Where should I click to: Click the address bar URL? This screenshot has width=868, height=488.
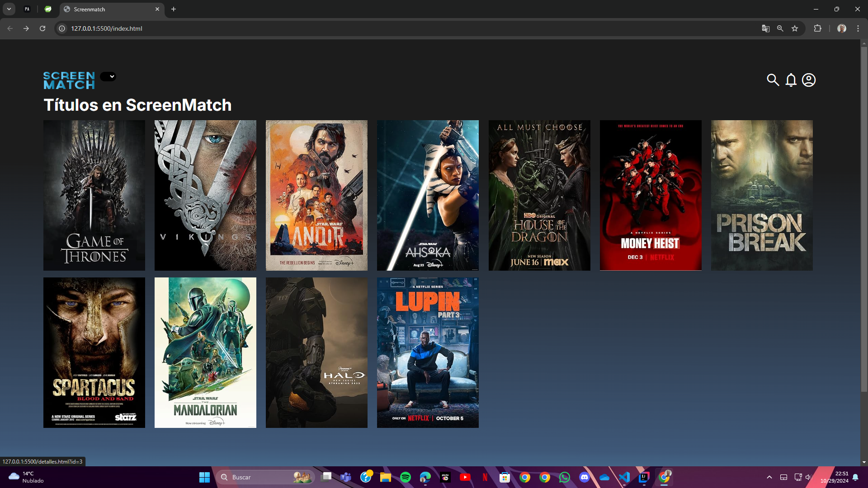[107, 28]
